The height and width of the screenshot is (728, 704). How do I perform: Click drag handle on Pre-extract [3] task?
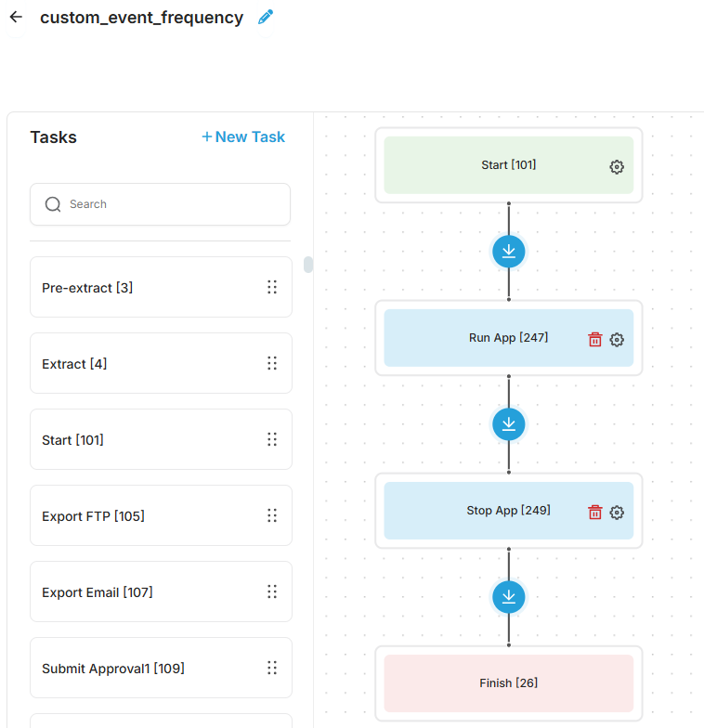272,287
